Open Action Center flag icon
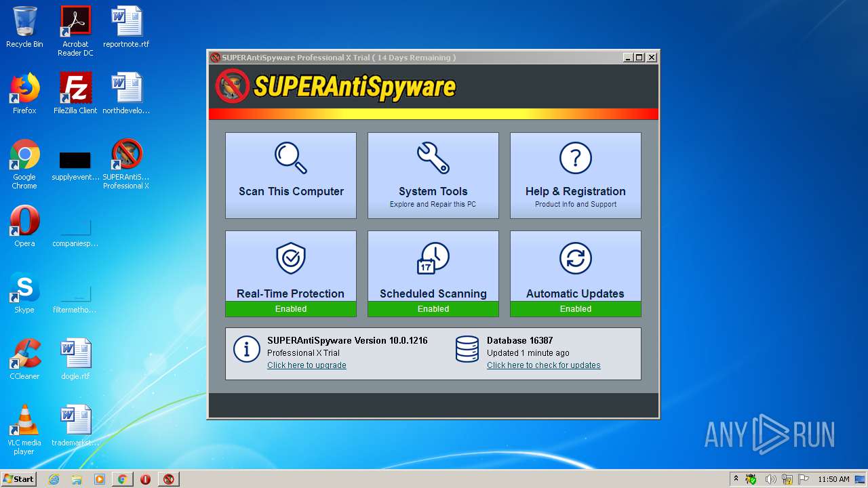 click(804, 479)
